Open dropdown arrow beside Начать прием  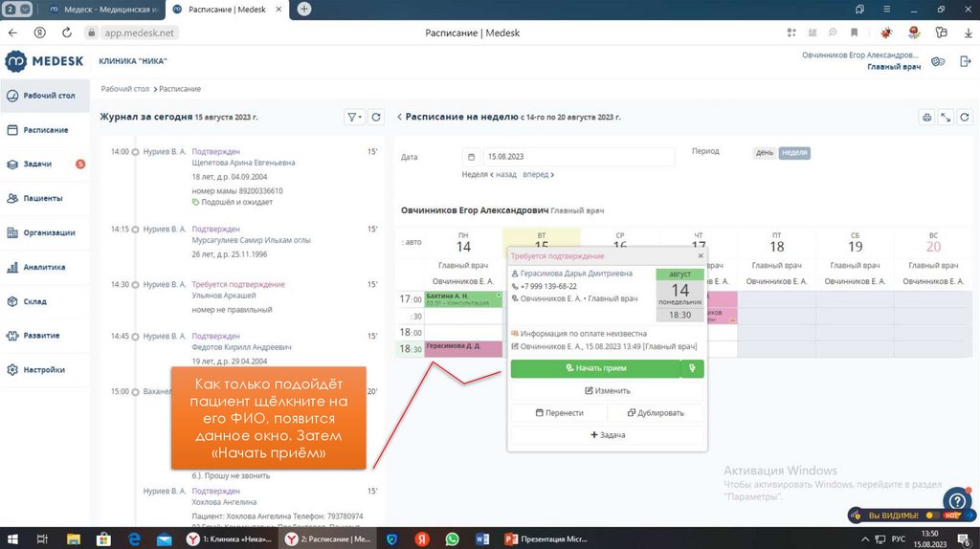click(693, 368)
